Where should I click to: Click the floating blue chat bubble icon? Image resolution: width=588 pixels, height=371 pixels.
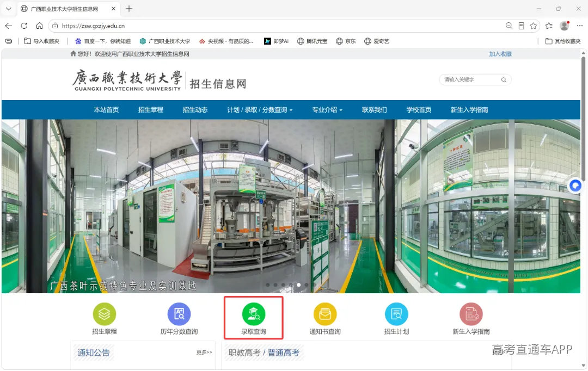click(x=575, y=185)
